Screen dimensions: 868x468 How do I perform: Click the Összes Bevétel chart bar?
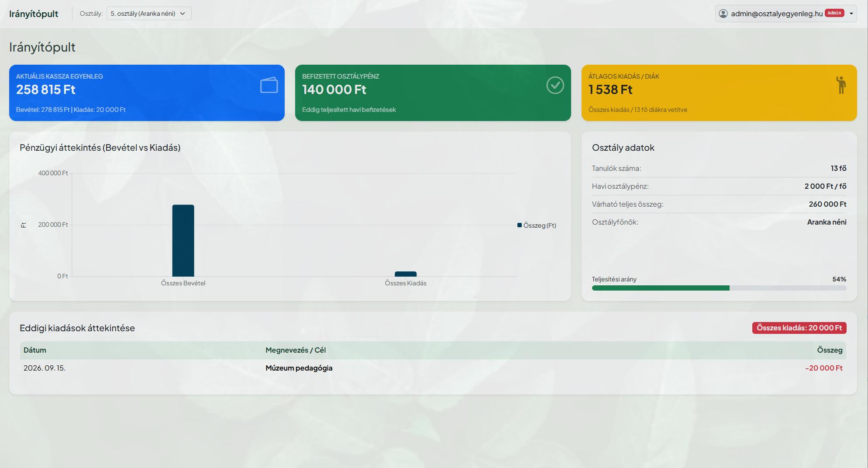pyautogui.click(x=183, y=240)
